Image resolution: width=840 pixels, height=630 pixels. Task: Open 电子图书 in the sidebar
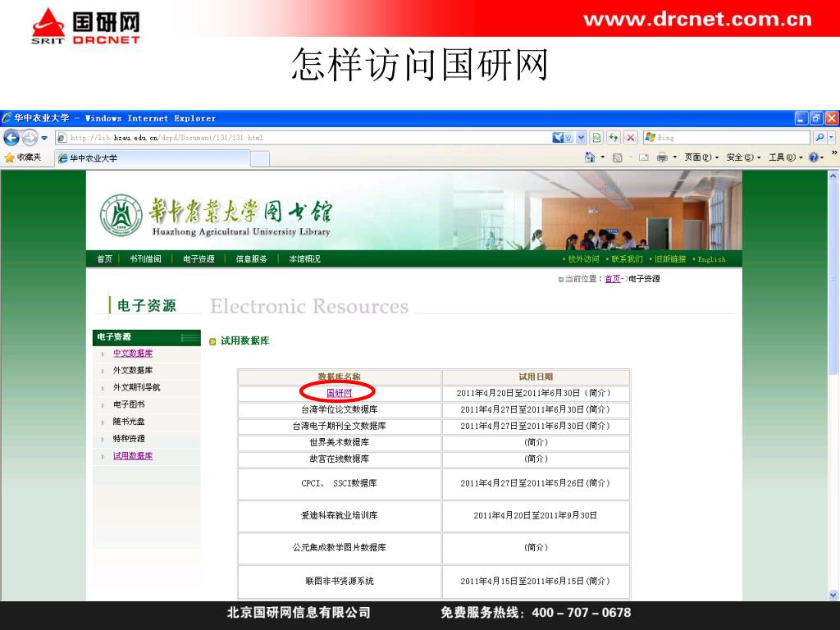click(x=129, y=404)
